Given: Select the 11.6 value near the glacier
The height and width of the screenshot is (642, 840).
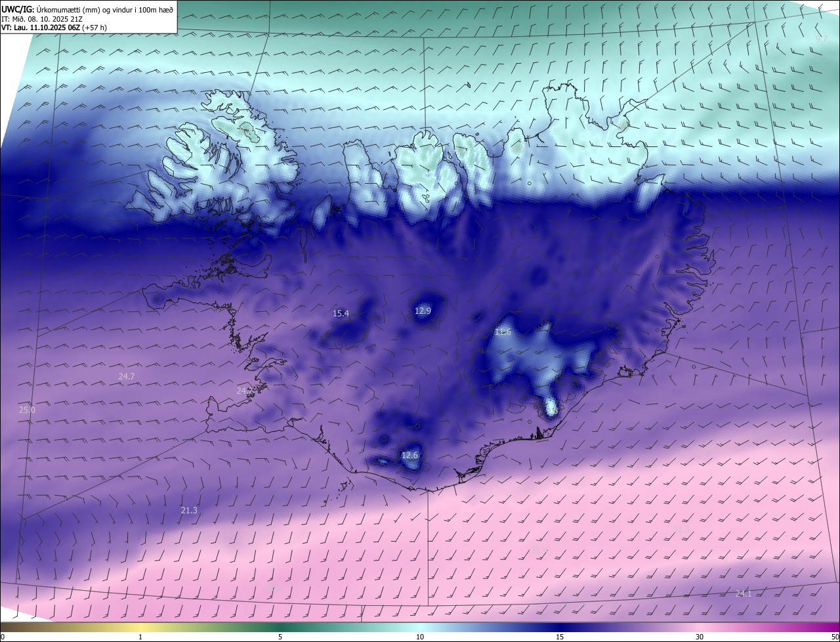Looking at the screenshot, I should click(503, 332).
